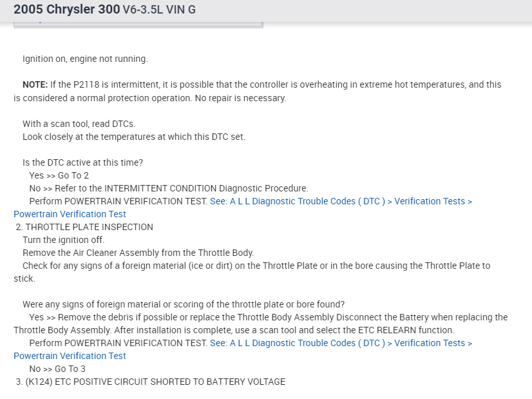Open Diagnostic Trouble Codes link after ETC RELEARN step
Image resolution: width=532 pixels, height=399 pixels.
pyautogui.click(x=341, y=343)
